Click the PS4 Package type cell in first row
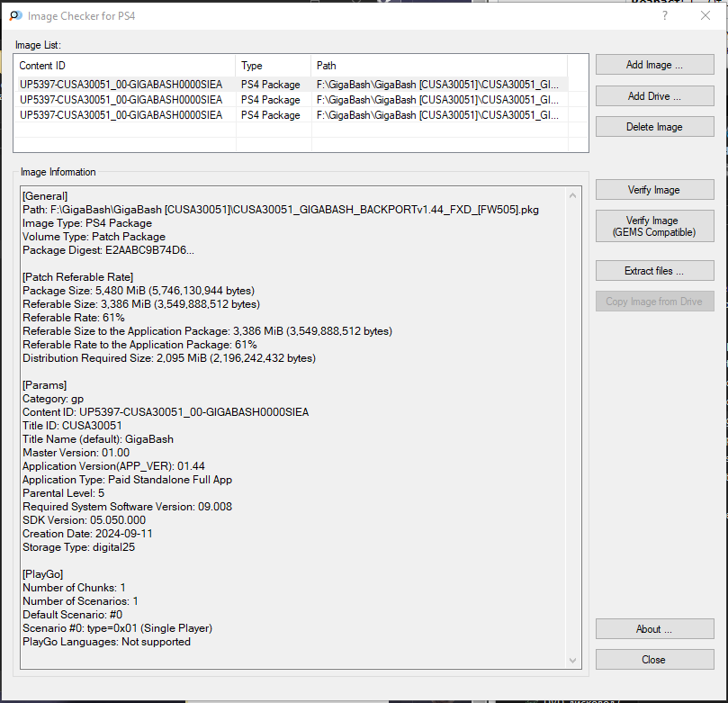This screenshot has width=728, height=703. 271,85
